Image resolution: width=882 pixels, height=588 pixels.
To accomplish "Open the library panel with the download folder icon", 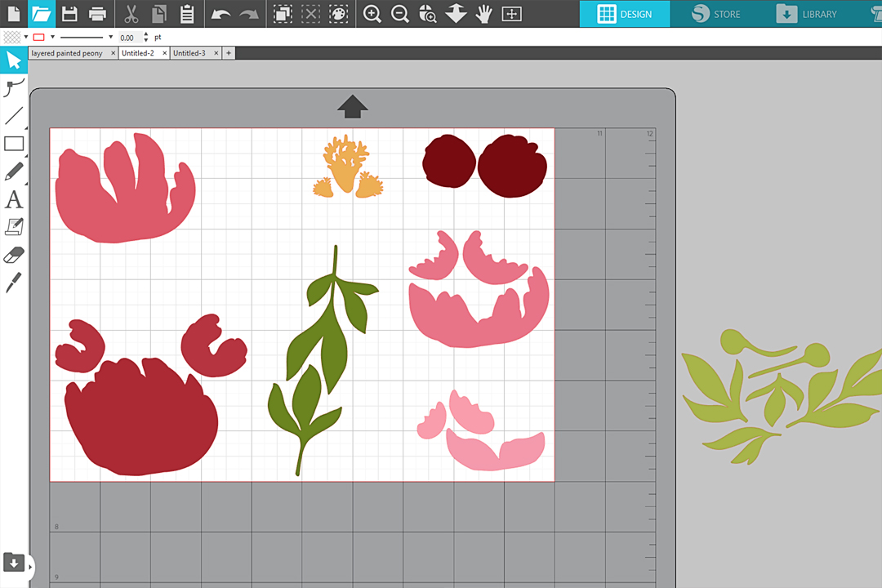I will tap(14, 562).
